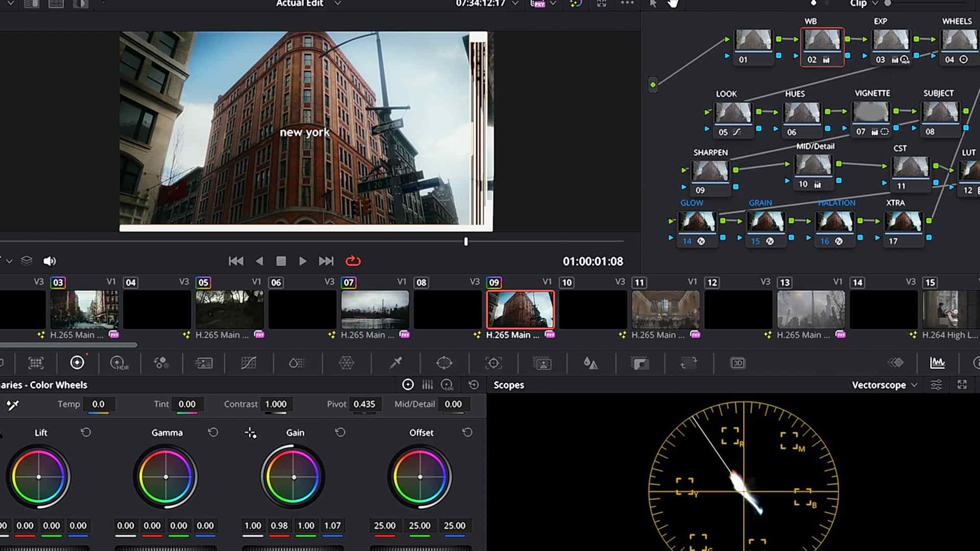Show the Keyframes panel
The width and height of the screenshot is (980, 551).
[x=896, y=363]
